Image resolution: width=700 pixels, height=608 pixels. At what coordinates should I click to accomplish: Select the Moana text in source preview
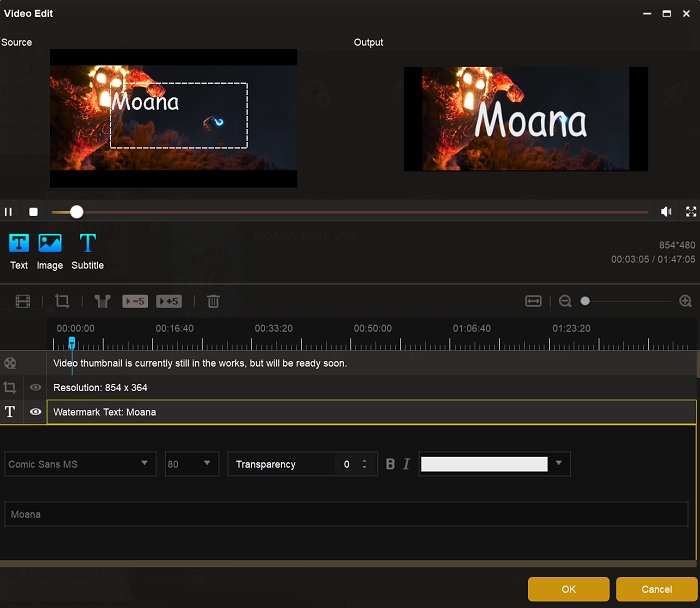pos(146,102)
